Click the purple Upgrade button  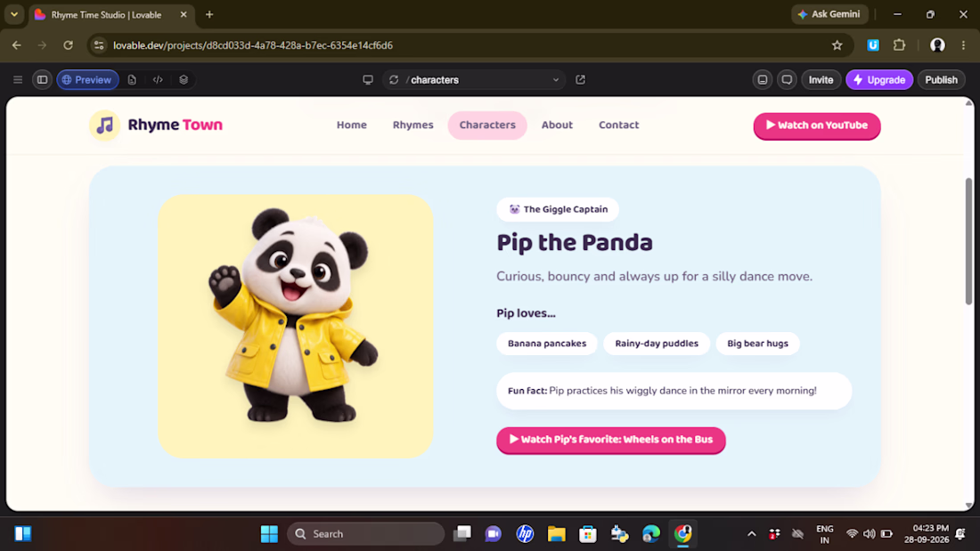(x=879, y=80)
